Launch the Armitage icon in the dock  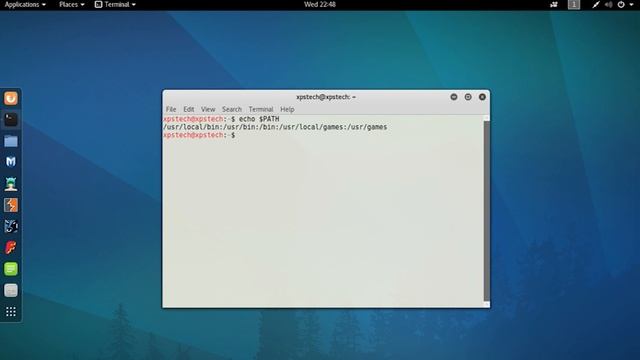(x=11, y=184)
